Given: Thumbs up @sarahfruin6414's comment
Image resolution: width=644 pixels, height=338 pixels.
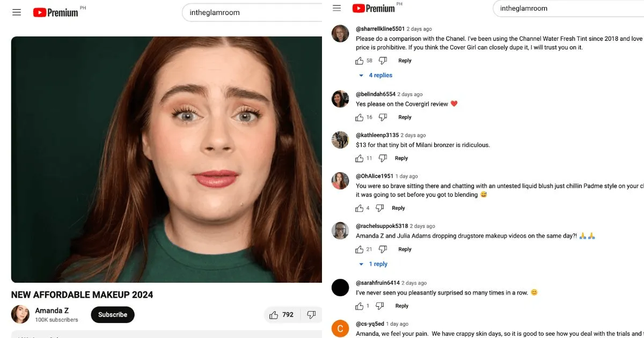Looking at the screenshot, I should click(360, 306).
